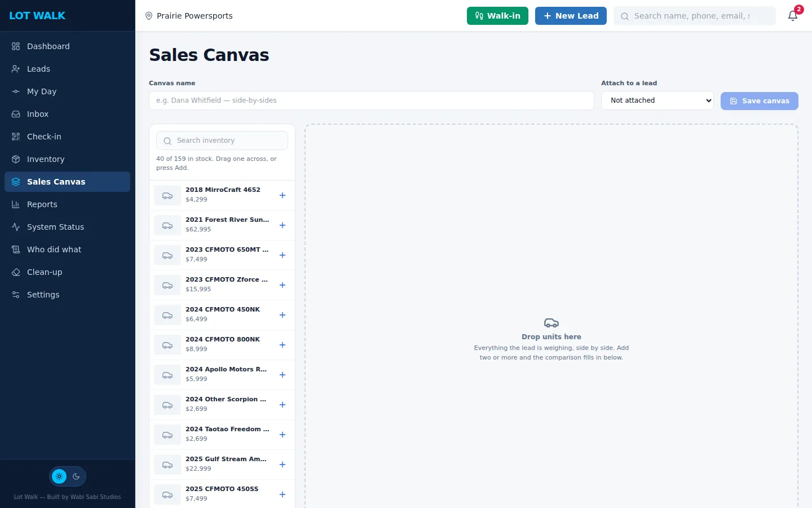Screen dimensions: 812x508
Task: Click plus beside 2024 Apollo Motors unit
Action: 283,375
